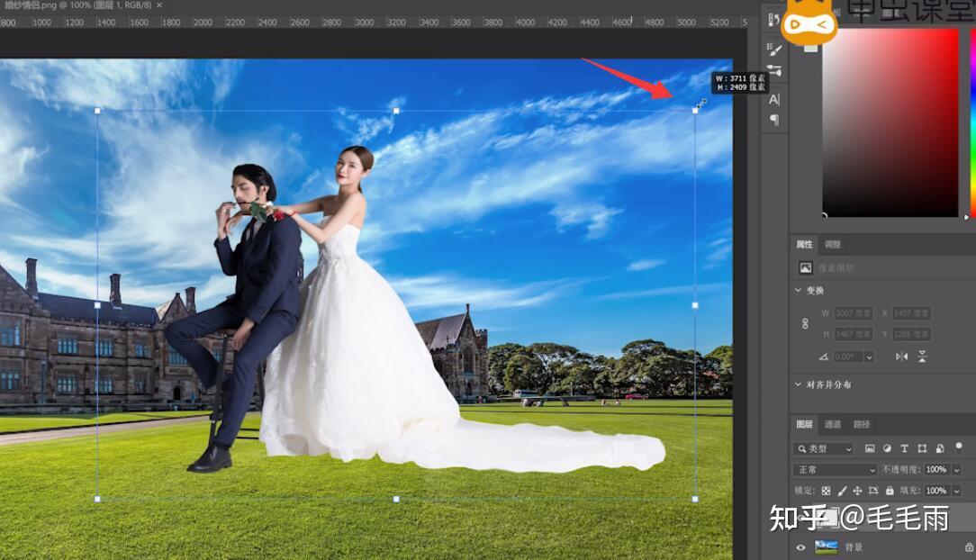976x560 pixels.
Task: Filter layers by type layers
Action: pyautogui.click(x=904, y=448)
